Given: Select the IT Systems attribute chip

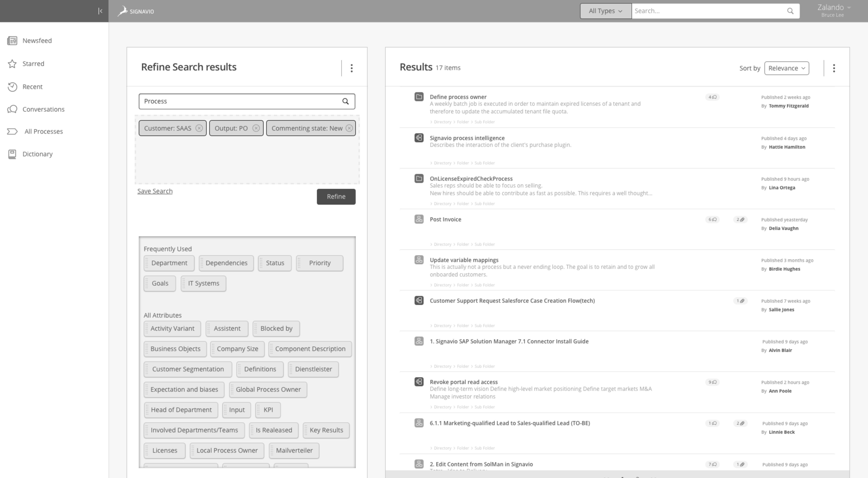Looking at the screenshot, I should 203,283.
